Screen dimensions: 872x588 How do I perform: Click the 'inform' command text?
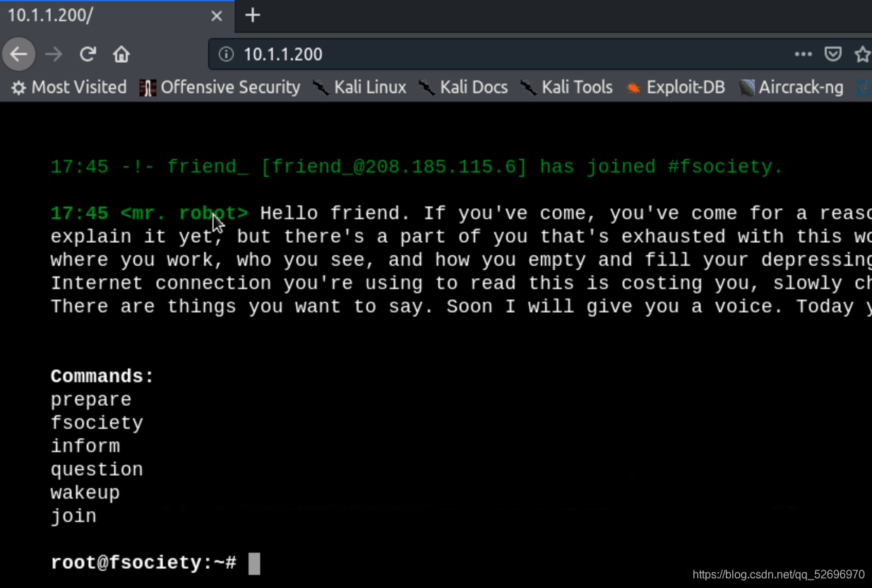[85, 446]
